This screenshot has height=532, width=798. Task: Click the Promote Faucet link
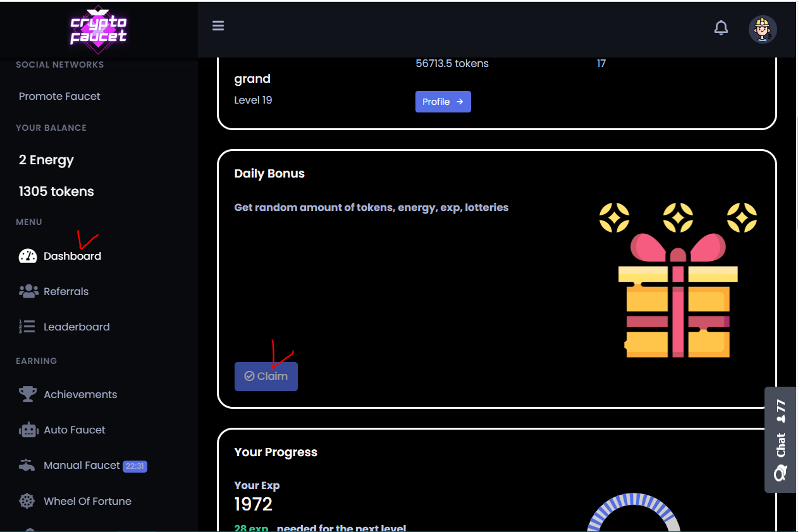coord(59,96)
